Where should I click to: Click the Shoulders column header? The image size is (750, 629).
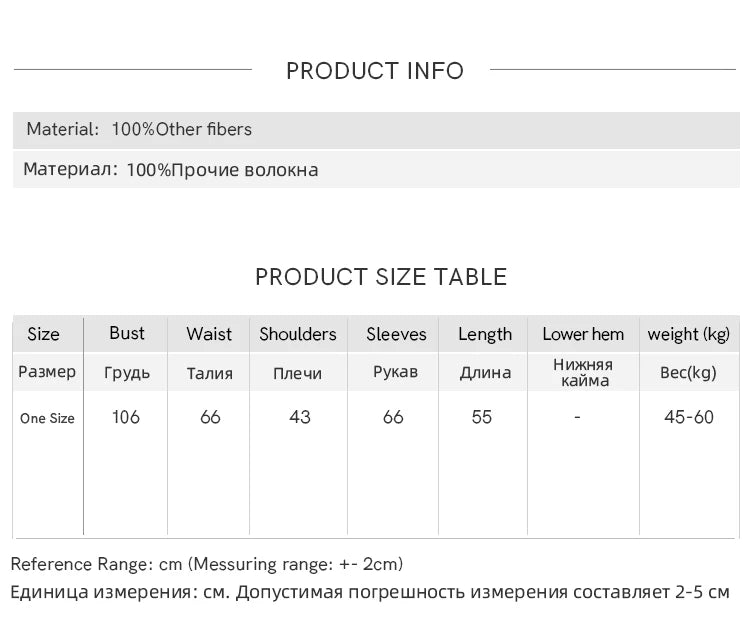(298, 334)
